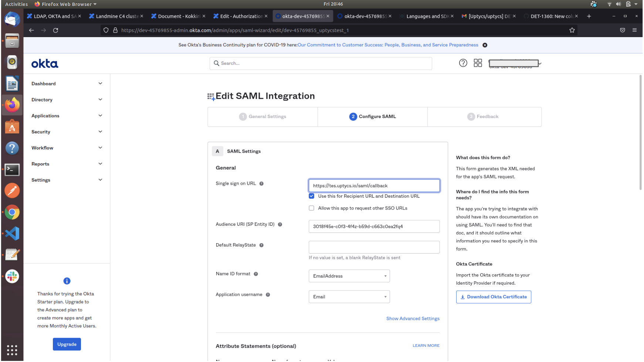Open Visual Studio Code from the dock
Screen dimensions: 644x362
point(12,234)
